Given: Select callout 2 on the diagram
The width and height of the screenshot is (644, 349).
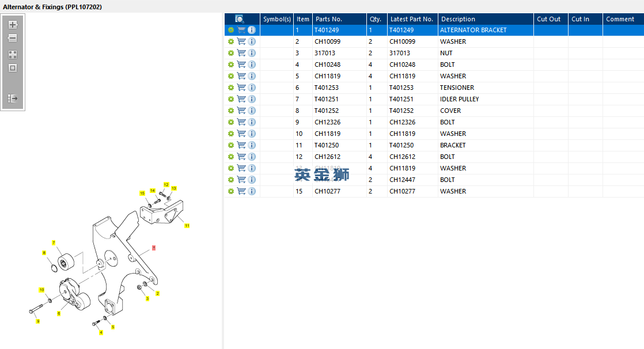Looking at the screenshot, I should click(x=157, y=294).
